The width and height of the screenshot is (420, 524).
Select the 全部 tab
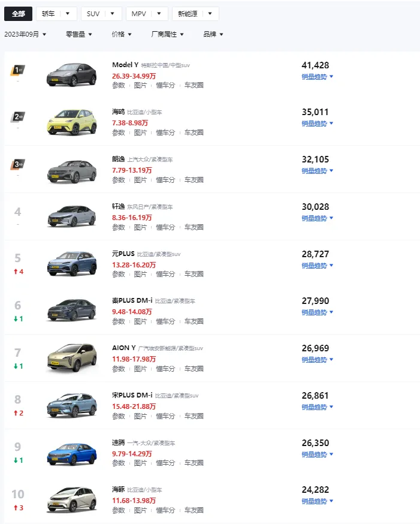click(19, 14)
